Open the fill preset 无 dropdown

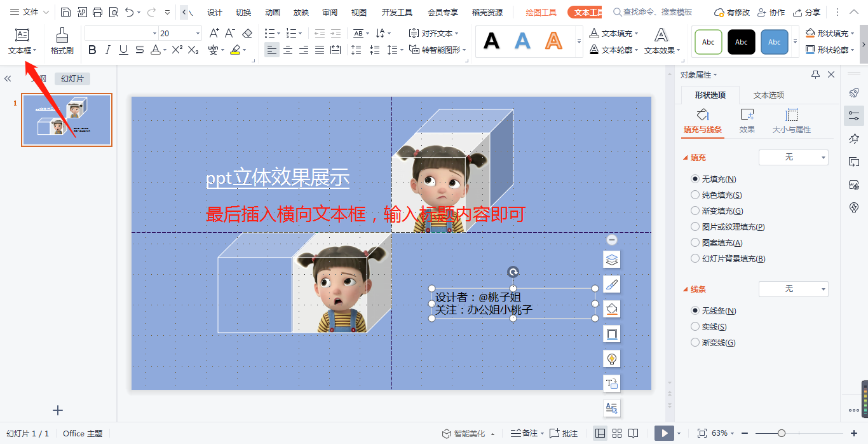(x=794, y=157)
